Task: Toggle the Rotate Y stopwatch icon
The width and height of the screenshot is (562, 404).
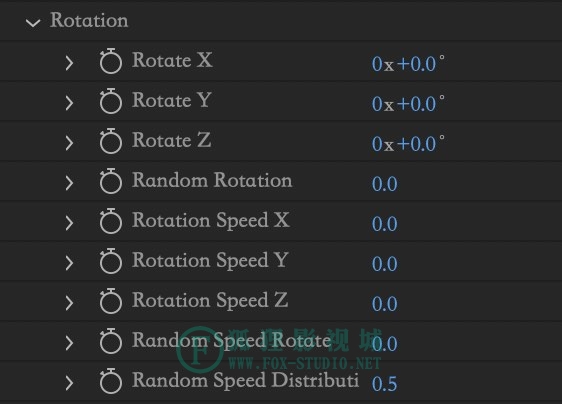Action: point(110,101)
